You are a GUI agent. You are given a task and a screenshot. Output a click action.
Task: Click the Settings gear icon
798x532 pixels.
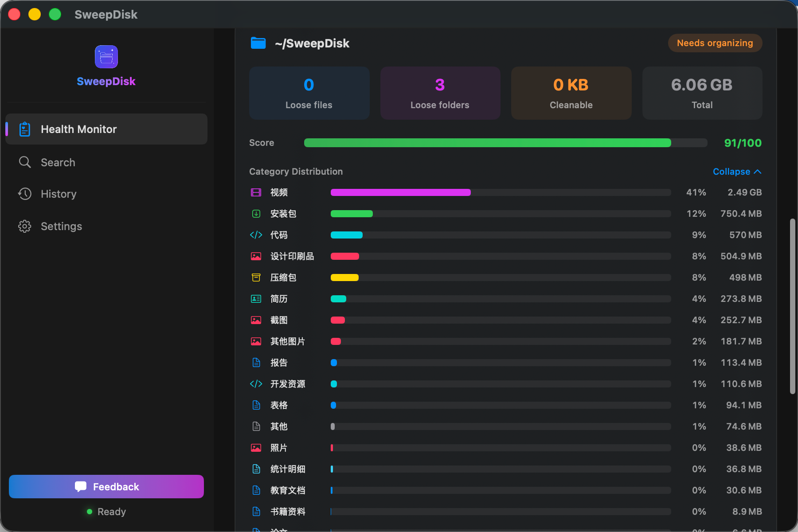[x=25, y=226]
